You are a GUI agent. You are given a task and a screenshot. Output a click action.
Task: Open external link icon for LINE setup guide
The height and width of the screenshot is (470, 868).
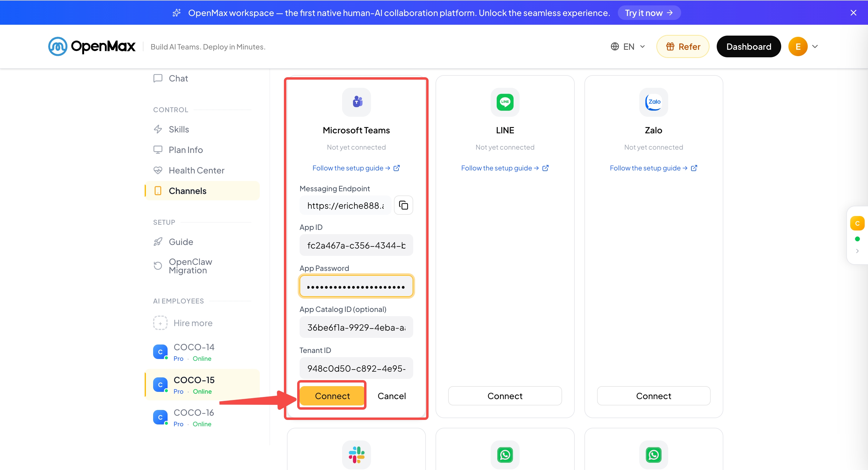click(545, 168)
